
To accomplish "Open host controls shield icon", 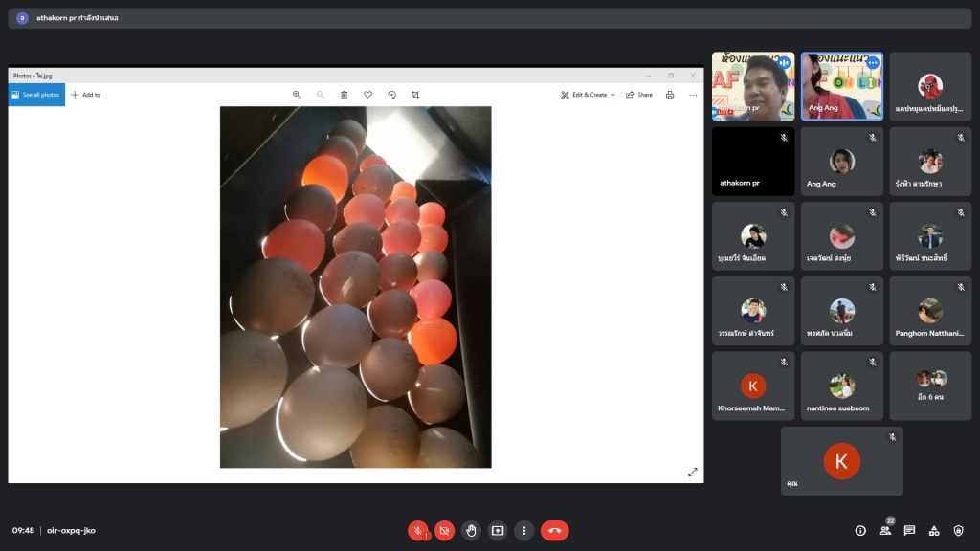I will click(958, 530).
